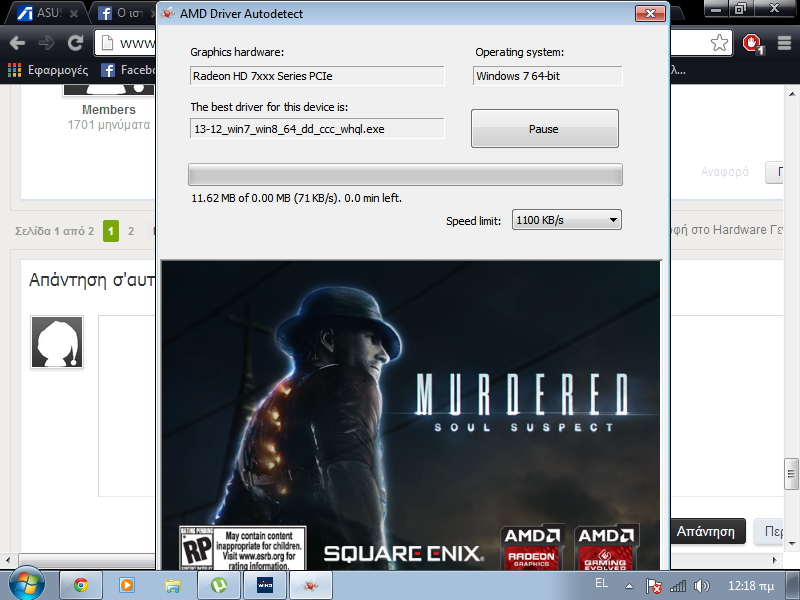Open the Action Center flag icon
Screen dimensions: 800x600
[x=653, y=586]
